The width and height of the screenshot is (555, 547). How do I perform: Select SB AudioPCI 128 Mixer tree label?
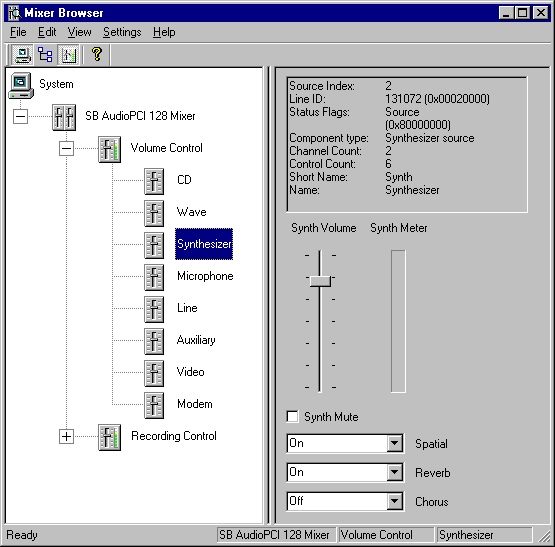pyautogui.click(x=140, y=116)
